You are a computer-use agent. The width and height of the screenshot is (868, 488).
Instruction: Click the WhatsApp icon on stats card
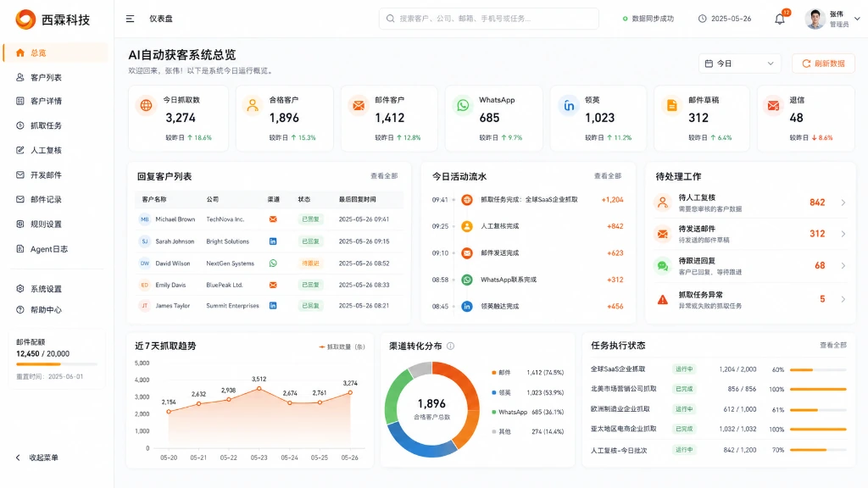coord(463,105)
